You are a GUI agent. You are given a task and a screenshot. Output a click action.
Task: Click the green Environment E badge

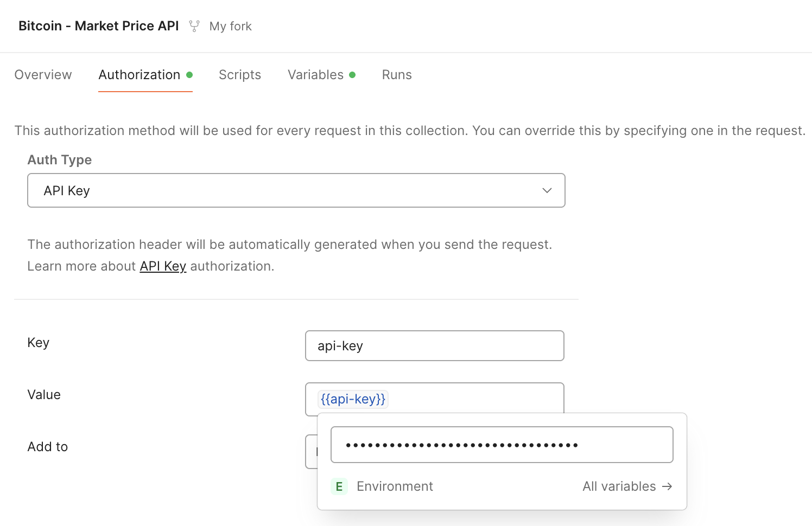click(x=339, y=486)
